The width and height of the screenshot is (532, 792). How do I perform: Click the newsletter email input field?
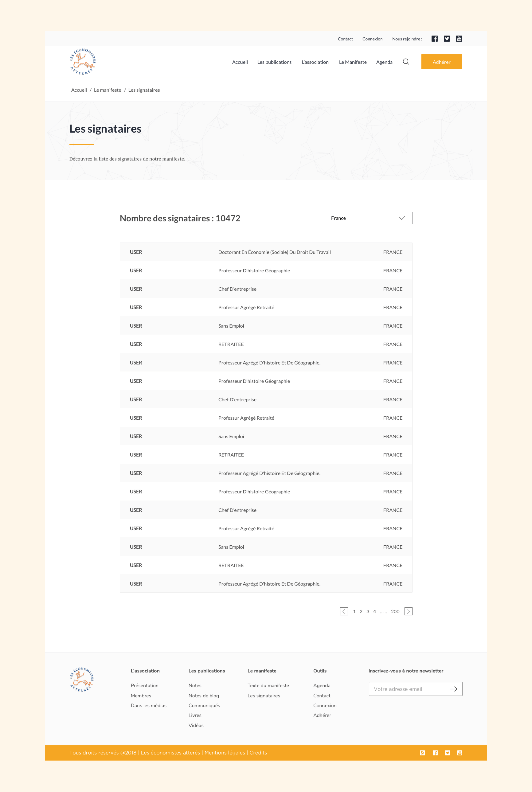click(x=407, y=689)
